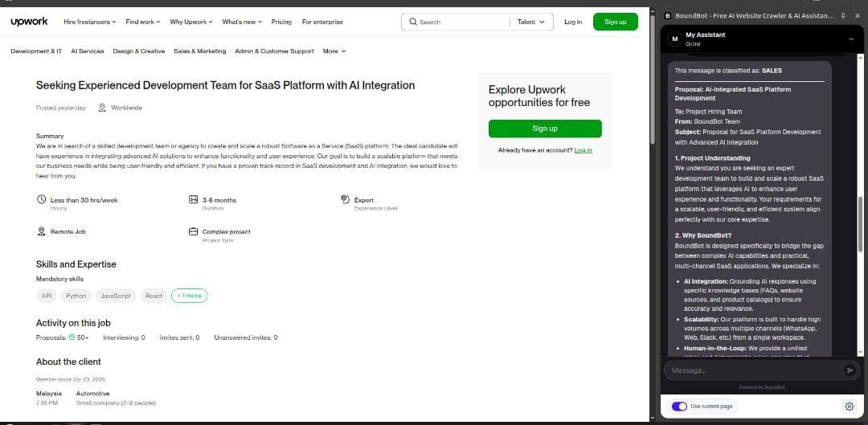
Task: Click Log in in the header
Action: pos(573,22)
